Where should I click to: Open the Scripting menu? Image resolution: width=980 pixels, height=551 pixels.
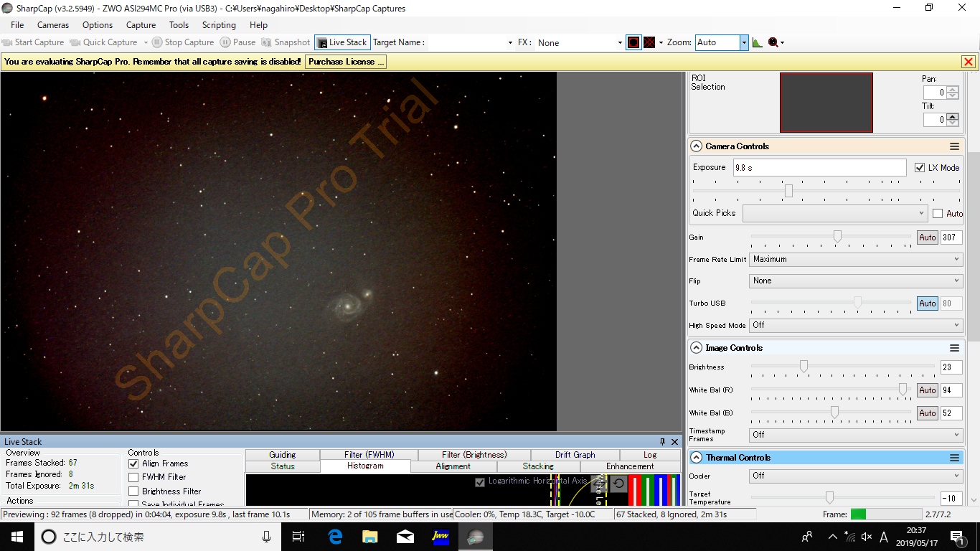coord(219,25)
